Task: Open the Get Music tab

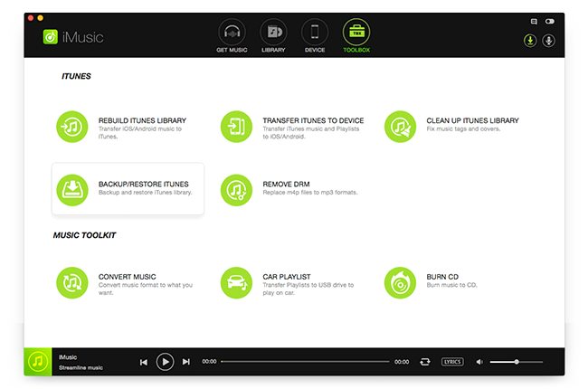Action: pos(232,36)
